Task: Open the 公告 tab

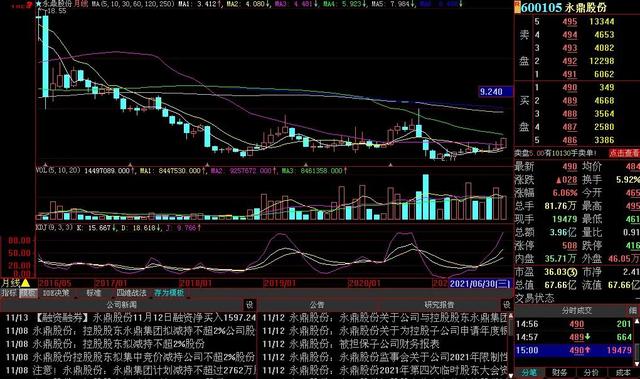Action: point(316,304)
